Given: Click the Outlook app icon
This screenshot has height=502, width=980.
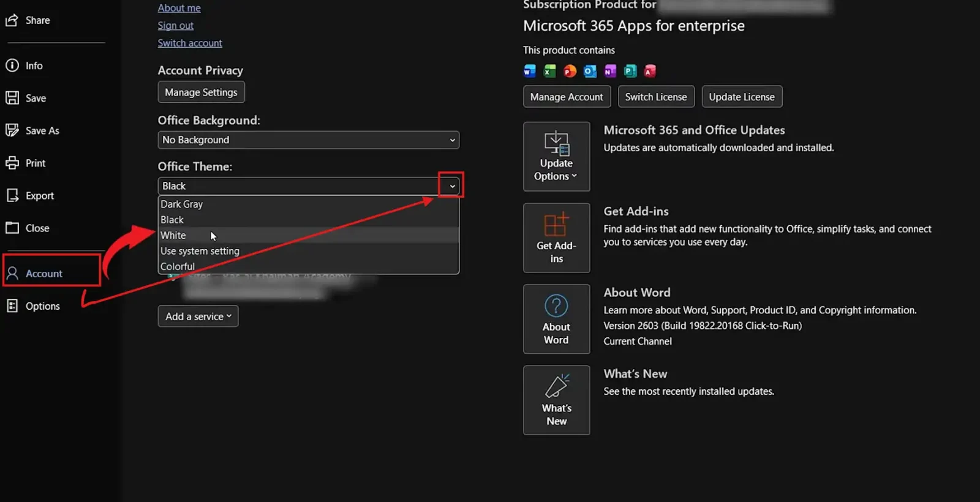Looking at the screenshot, I should click(x=590, y=71).
